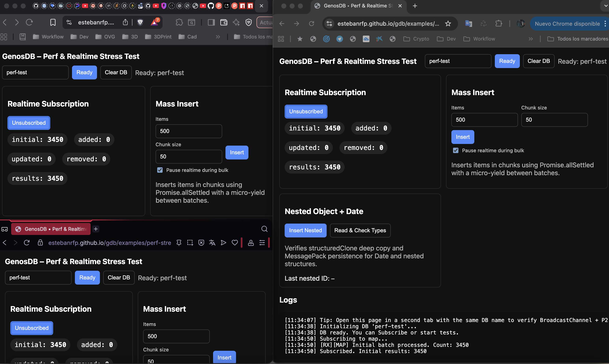The width and height of the screenshot is (609, 364).
Task: Open the page search magnifier in bottom browser
Action: [x=264, y=229]
